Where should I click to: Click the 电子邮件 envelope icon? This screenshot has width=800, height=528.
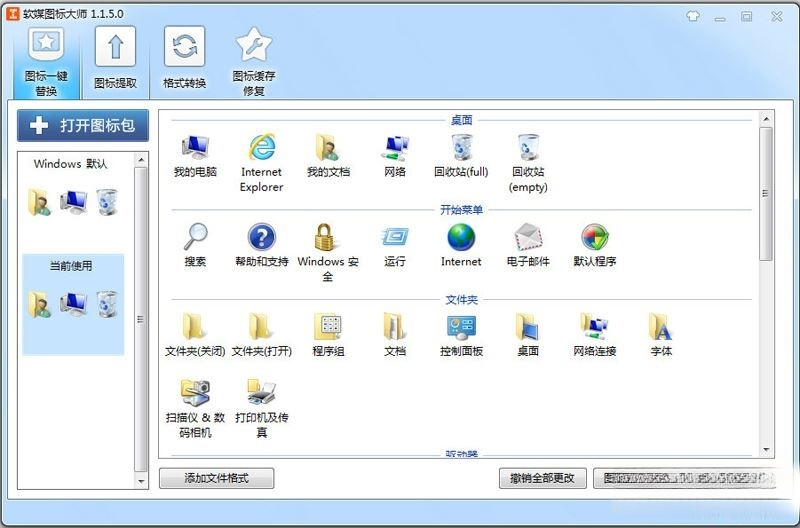[x=528, y=245]
